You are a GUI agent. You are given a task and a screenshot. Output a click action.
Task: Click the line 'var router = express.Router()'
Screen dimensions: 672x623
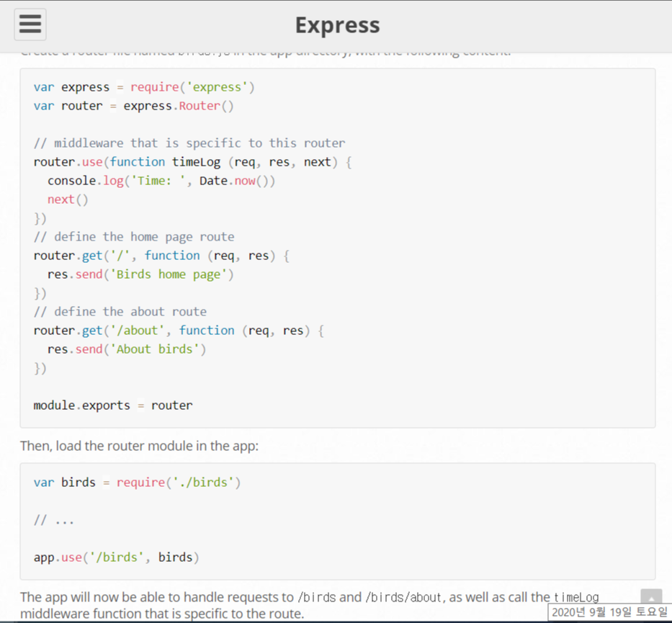coord(134,106)
